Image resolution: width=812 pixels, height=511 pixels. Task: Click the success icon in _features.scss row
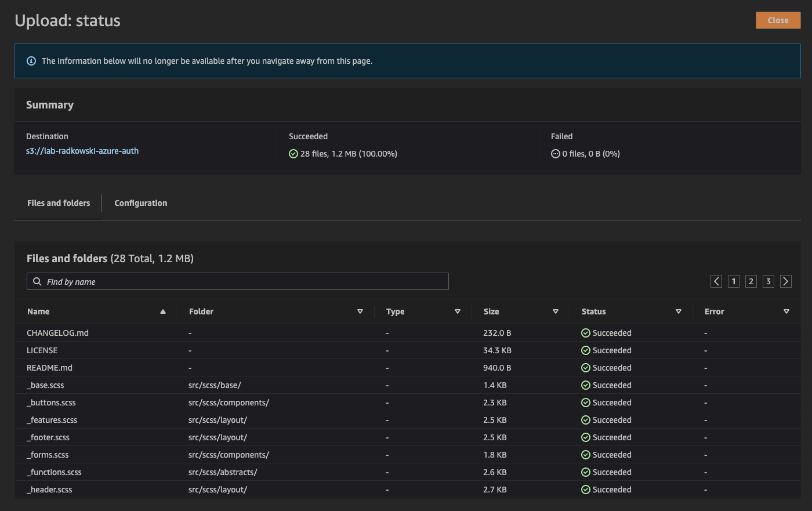586,420
